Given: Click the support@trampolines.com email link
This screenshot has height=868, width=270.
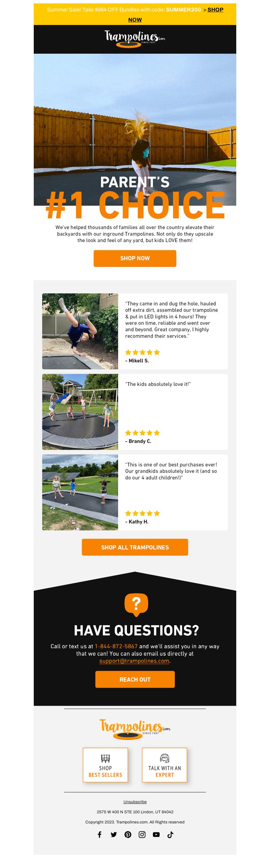Looking at the screenshot, I should (x=134, y=661).
